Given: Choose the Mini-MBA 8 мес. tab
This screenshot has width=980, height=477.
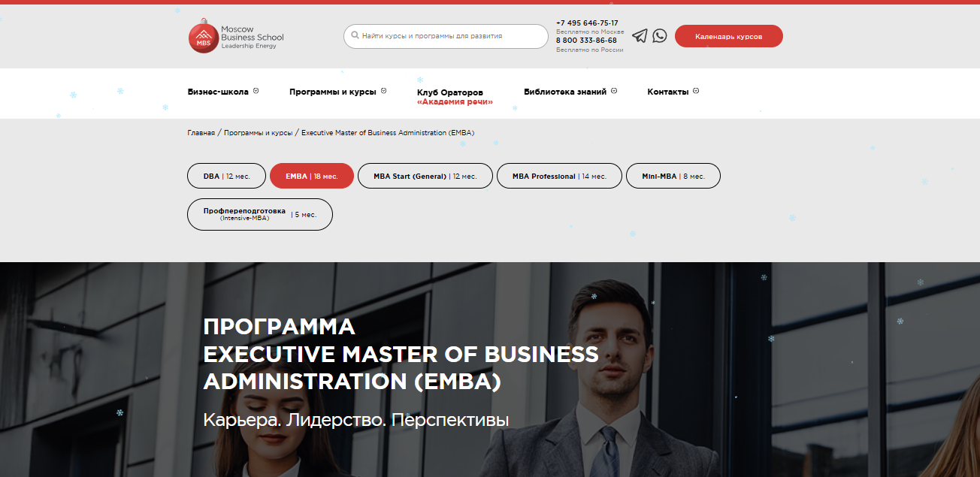Looking at the screenshot, I should (x=673, y=176).
